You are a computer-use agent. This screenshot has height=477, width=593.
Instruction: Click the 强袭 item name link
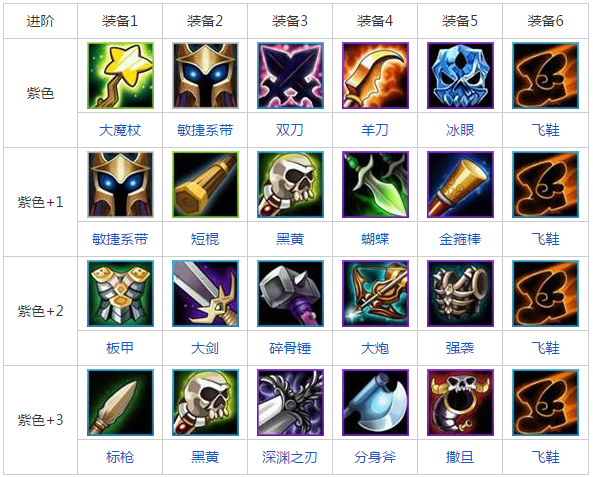(460, 348)
